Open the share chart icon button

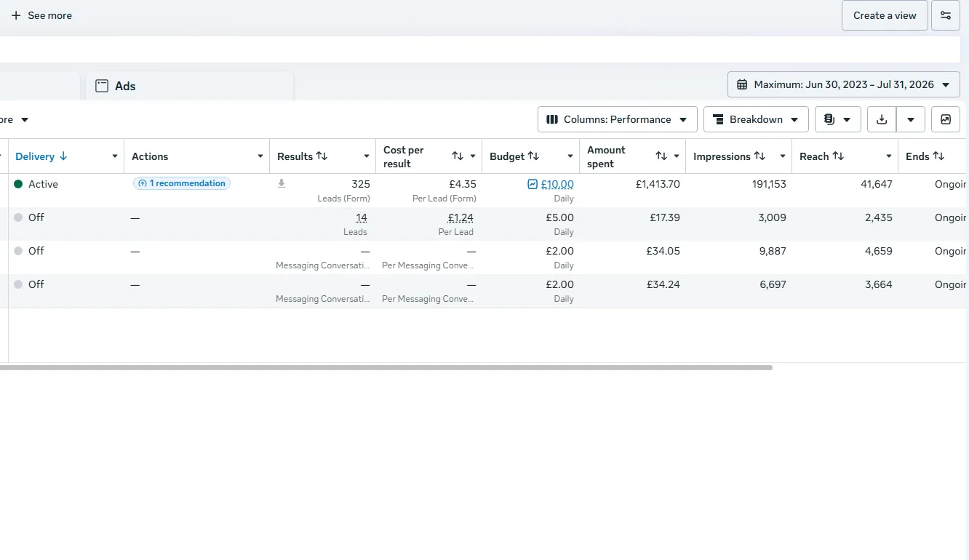click(945, 119)
